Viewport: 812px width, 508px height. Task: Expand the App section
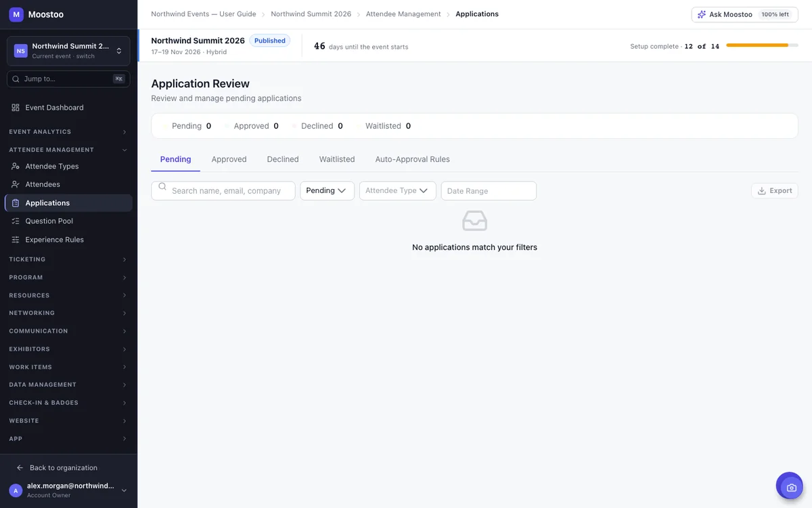pyautogui.click(x=68, y=439)
